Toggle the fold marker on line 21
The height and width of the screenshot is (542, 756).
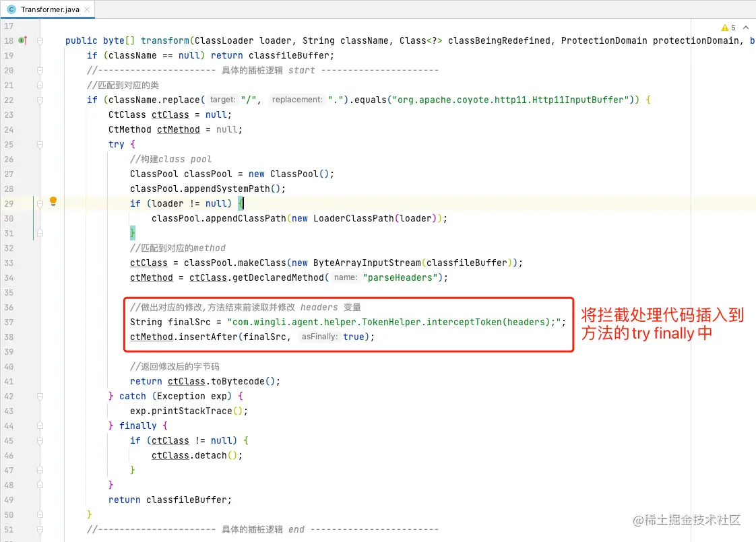(40, 86)
